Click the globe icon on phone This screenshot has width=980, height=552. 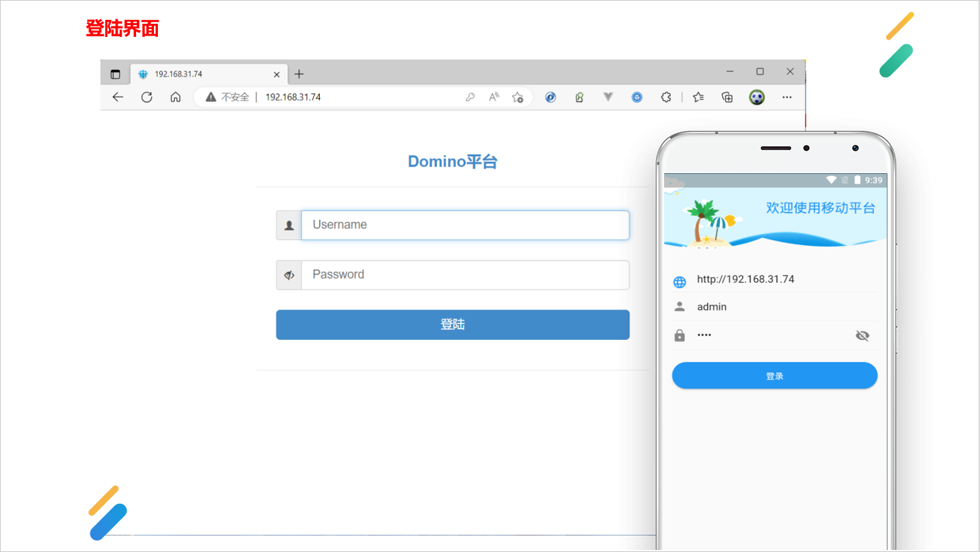679,282
